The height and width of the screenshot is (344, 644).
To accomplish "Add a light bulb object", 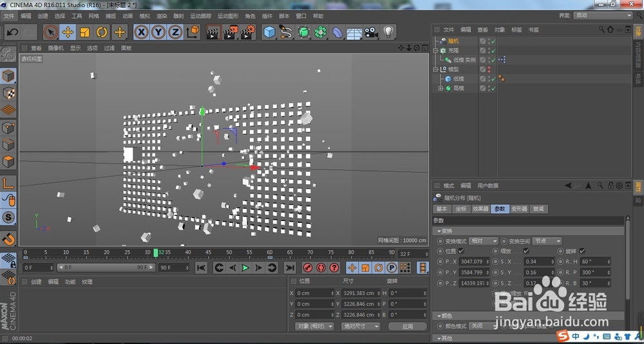I will 388,32.
